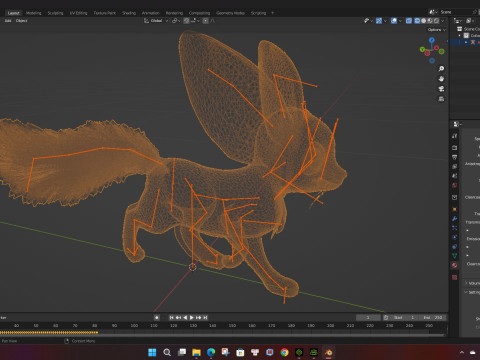Image resolution: width=480 pixels, height=360 pixels.
Task: Toggle proportional editing
Action: pos(205,21)
